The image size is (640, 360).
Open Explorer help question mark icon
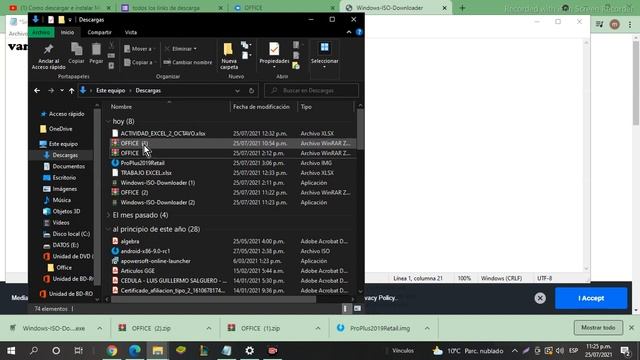tap(359, 32)
